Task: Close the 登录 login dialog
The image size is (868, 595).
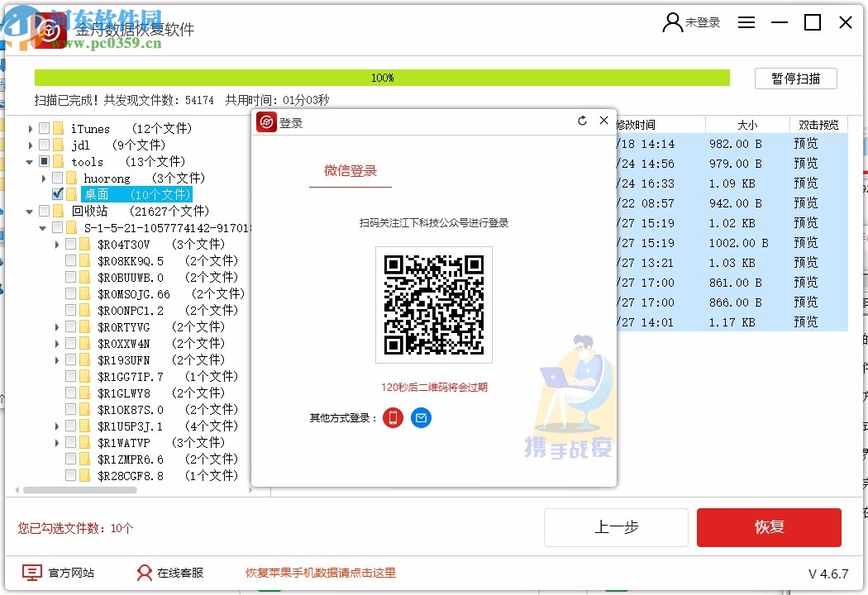Action: click(x=603, y=120)
